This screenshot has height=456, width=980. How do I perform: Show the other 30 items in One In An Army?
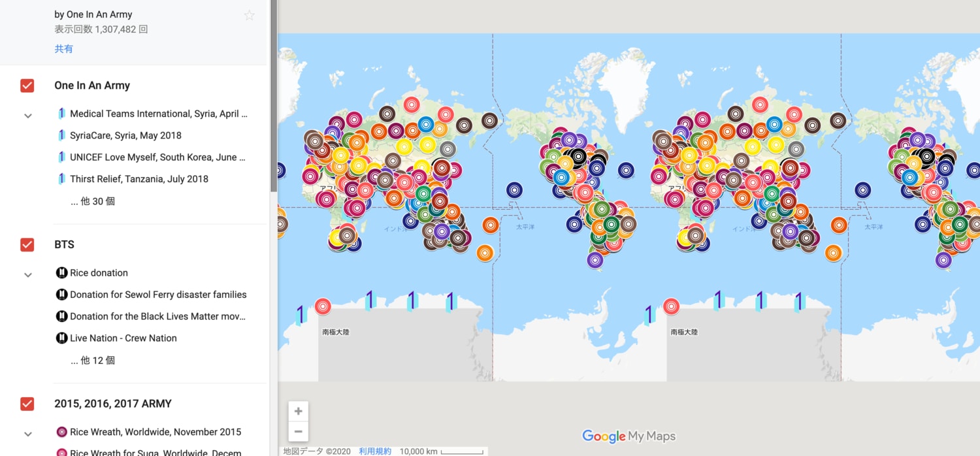coord(93,201)
